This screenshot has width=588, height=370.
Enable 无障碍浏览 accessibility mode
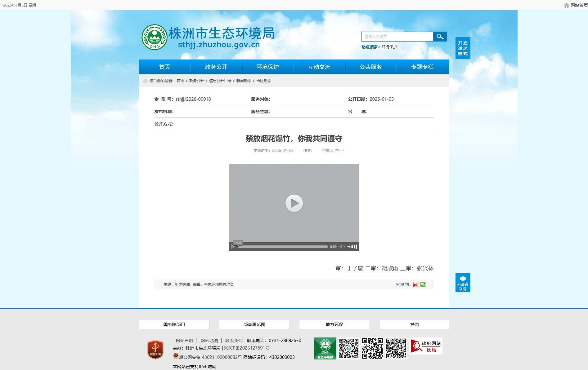(463, 283)
